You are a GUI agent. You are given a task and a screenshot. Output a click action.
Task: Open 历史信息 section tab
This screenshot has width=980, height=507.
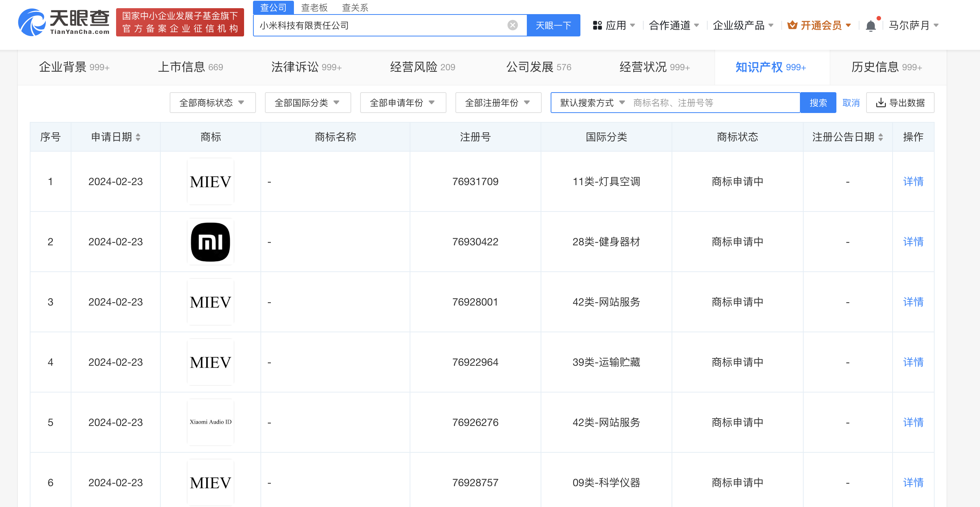[887, 67]
